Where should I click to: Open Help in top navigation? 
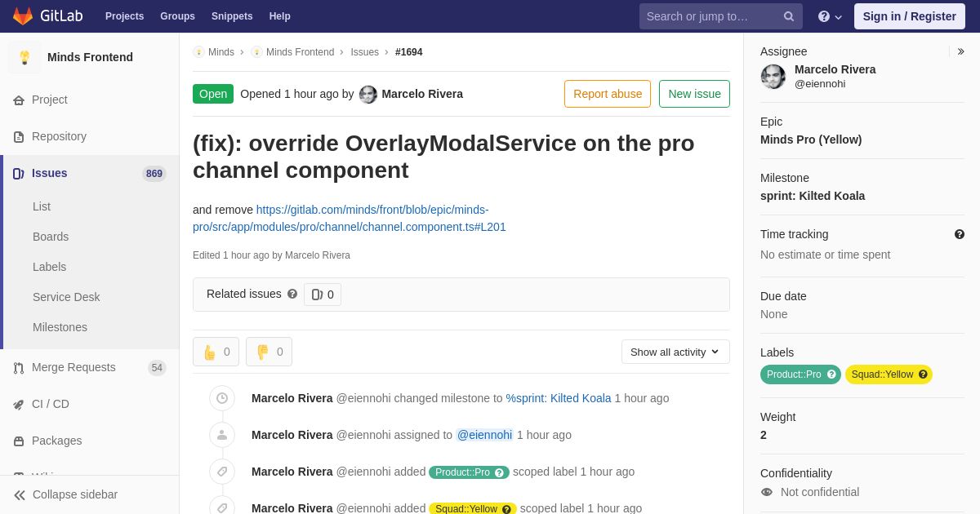280,16
